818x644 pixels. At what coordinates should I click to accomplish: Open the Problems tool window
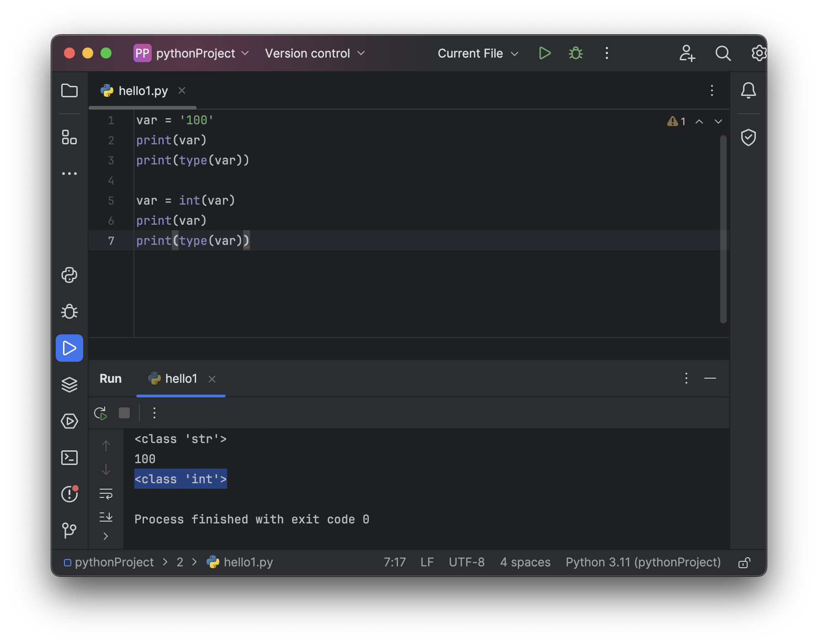[x=69, y=494]
